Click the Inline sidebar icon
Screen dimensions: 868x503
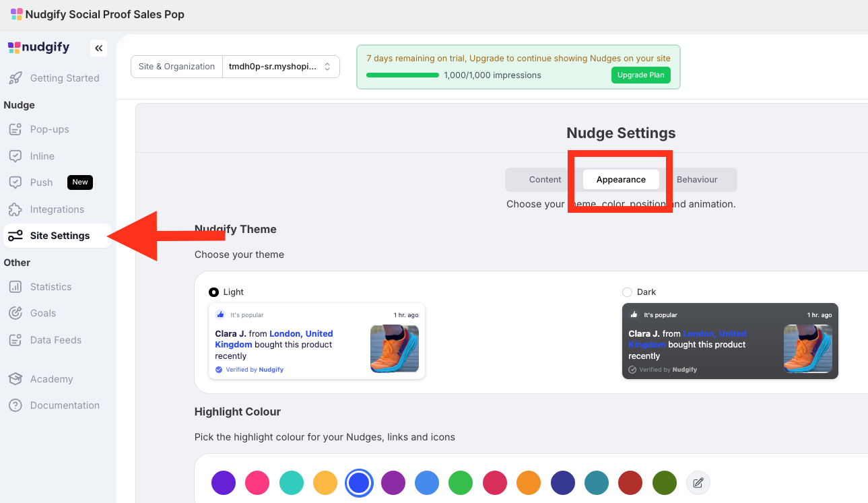15,156
